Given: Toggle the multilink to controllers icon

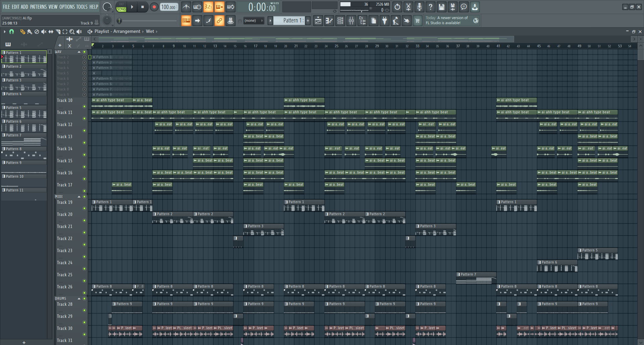Looking at the screenshot, I should tap(219, 21).
